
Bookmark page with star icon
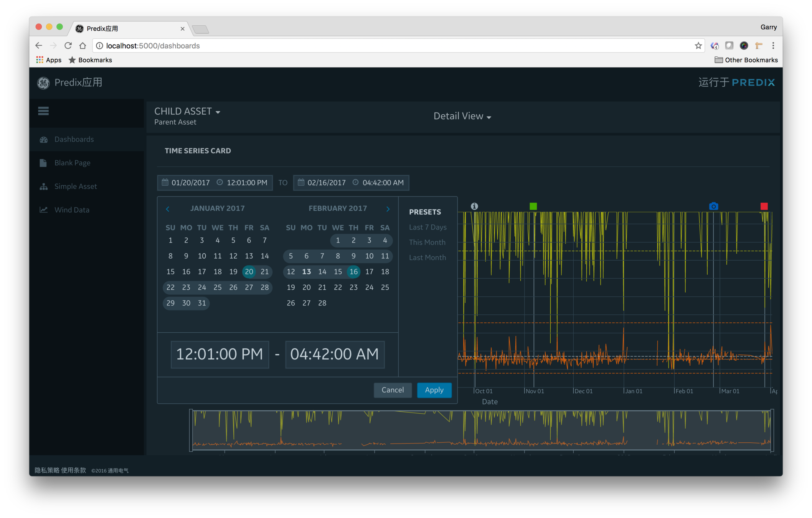tap(698, 46)
